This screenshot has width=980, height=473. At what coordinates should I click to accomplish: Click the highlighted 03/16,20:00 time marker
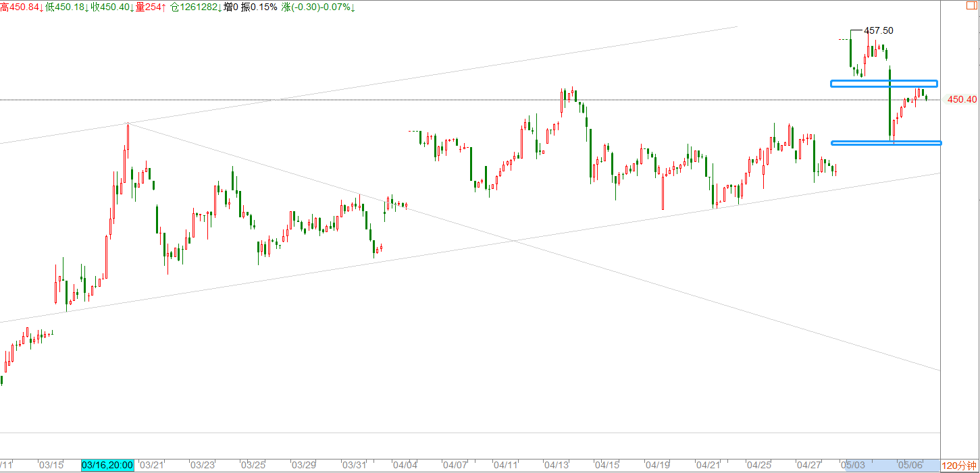107,466
